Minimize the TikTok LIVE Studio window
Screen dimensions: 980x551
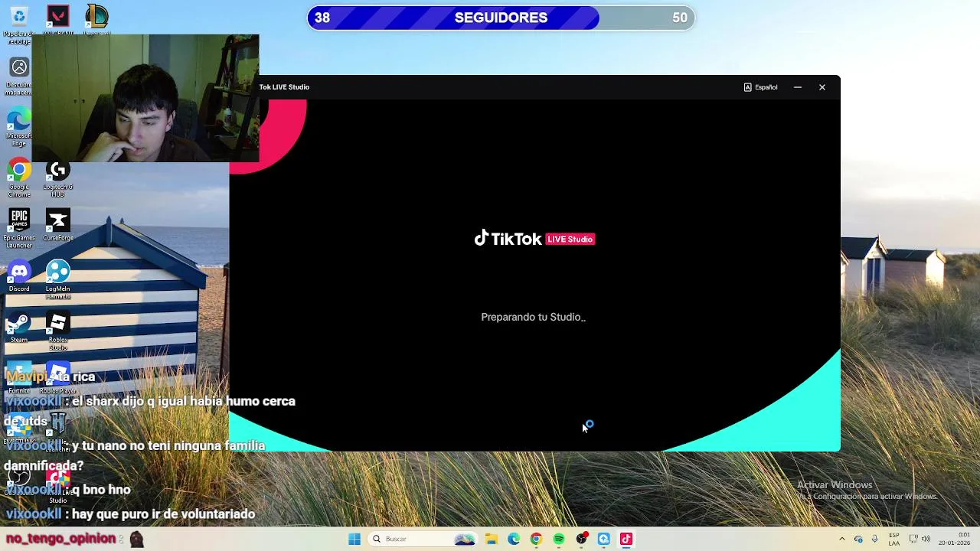(798, 87)
